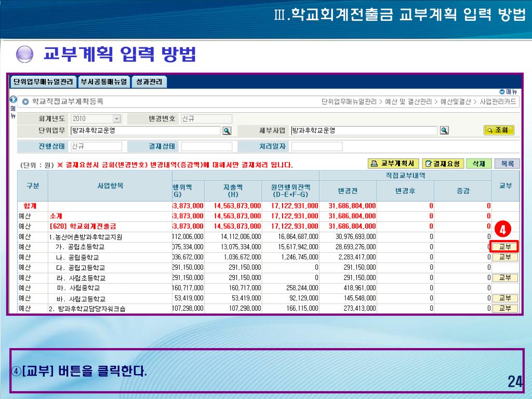Click 교부 button for 가. 공립초등학교
Viewport: 532px width, 399px height.
click(x=504, y=247)
